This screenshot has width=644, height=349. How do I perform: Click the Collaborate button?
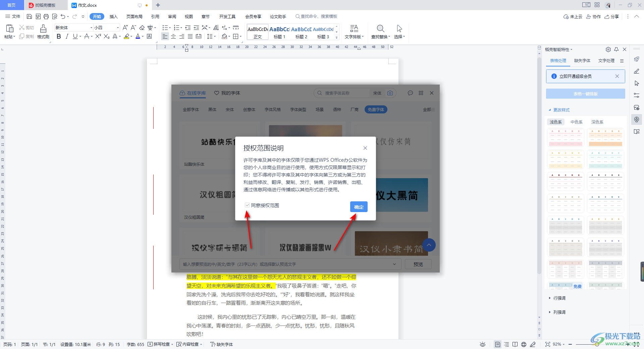click(593, 16)
